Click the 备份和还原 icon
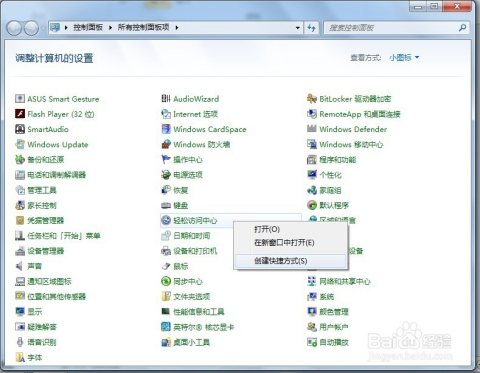 coord(20,159)
